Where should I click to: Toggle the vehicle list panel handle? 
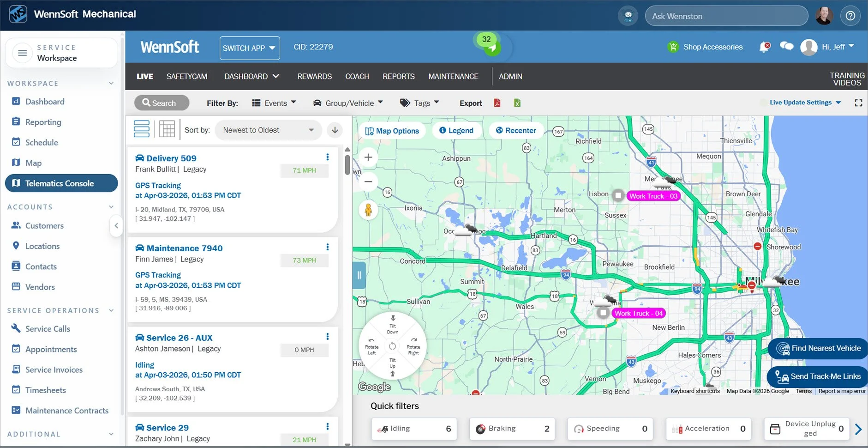[x=359, y=276]
